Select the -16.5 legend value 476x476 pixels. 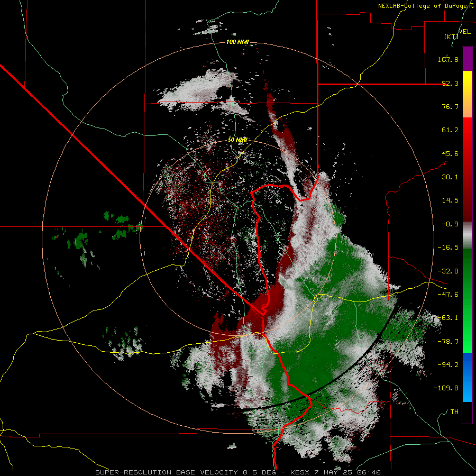(x=448, y=248)
